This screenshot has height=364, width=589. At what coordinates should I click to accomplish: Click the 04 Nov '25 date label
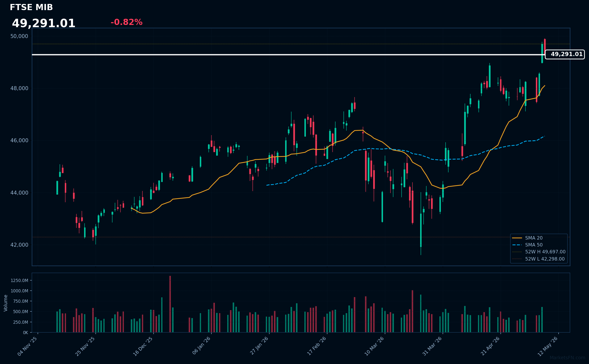27,346
